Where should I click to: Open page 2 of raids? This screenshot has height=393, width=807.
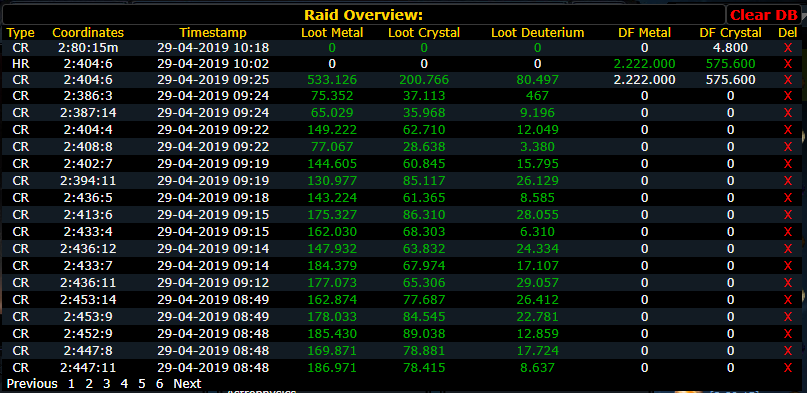(89, 384)
